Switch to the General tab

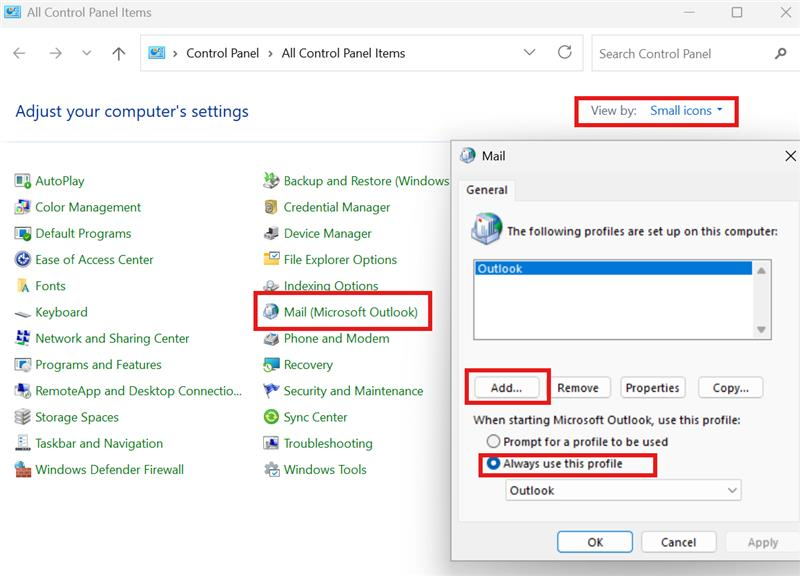[487, 190]
